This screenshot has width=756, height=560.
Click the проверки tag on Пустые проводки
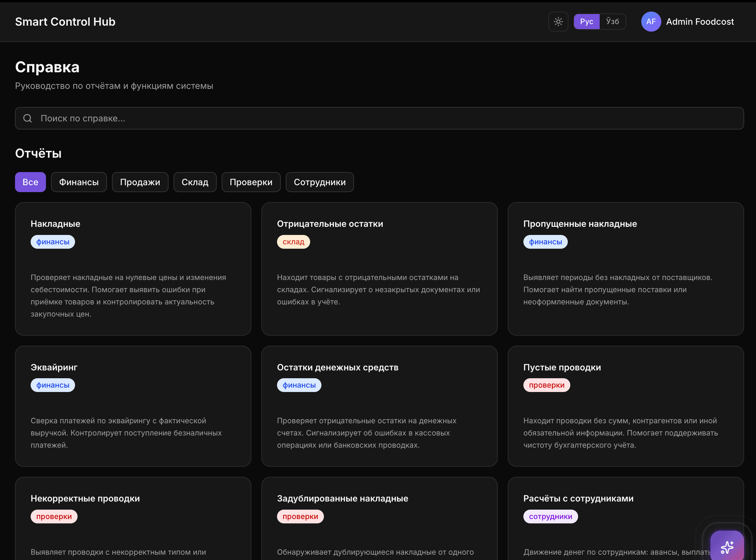coord(547,385)
